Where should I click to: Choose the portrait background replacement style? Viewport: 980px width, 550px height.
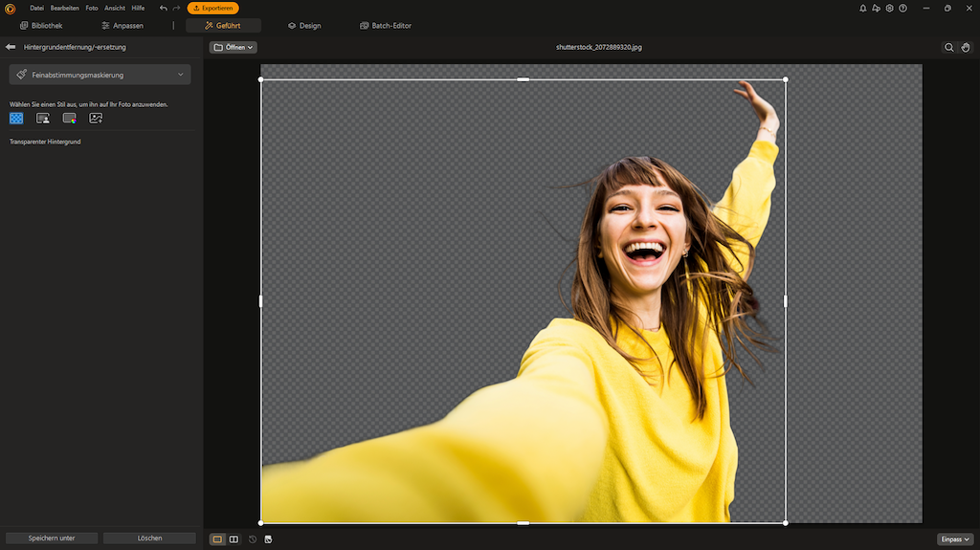(x=43, y=119)
